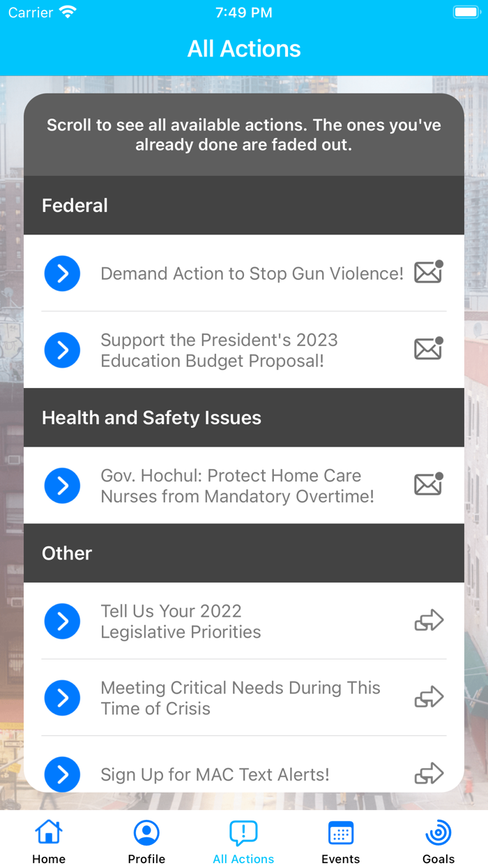Expand the Meeting Critical Needs action chevron
The width and height of the screenshot is (488, 868).
[x=62, y=697]
